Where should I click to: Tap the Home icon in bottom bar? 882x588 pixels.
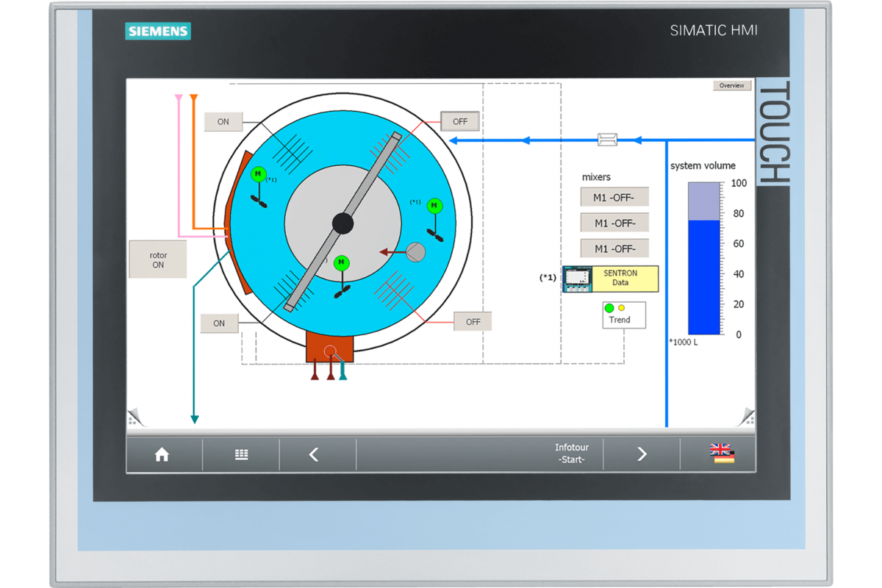click(x=162, y=455)
